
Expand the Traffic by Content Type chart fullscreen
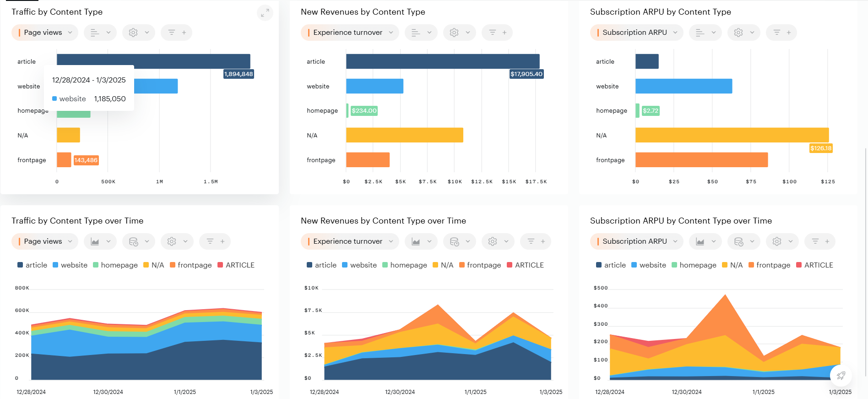[x=265, y=13]
